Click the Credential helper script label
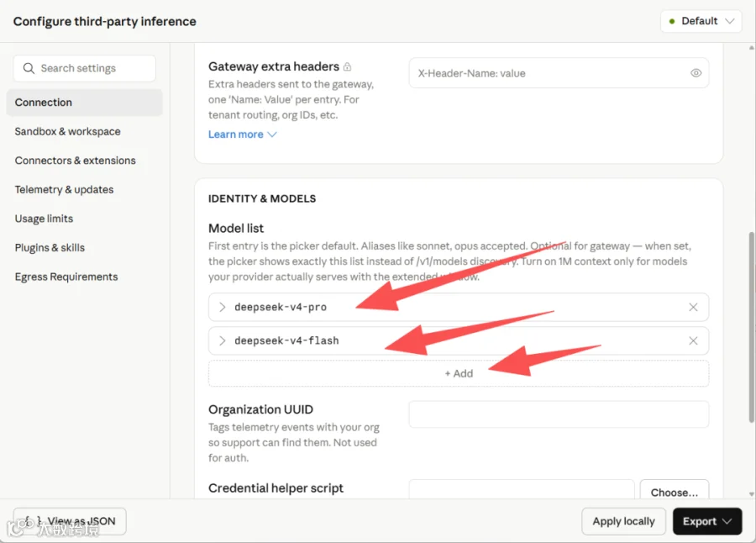 click(276, 488)
